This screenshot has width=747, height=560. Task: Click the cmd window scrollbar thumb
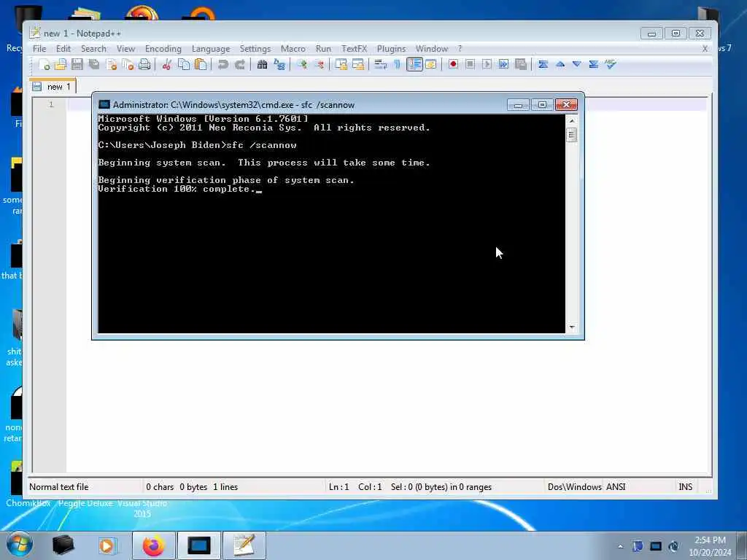click(572, 135)
